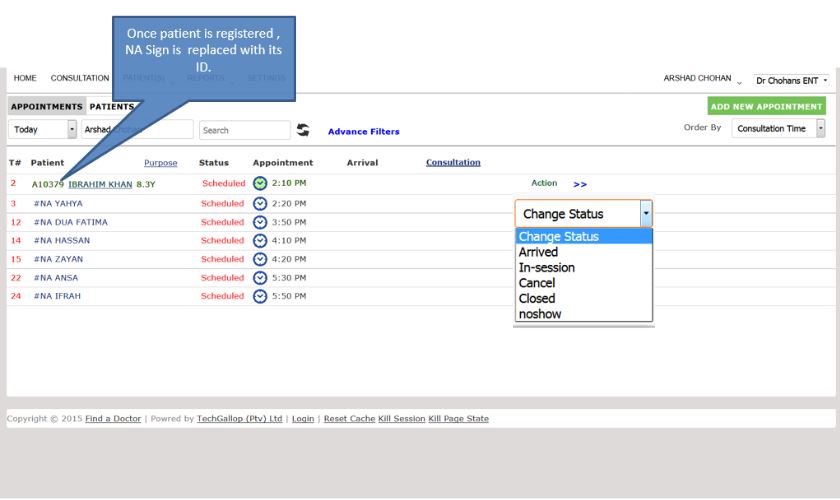Click token number 12 in the table
840x500 pixels.
point(16,222)
